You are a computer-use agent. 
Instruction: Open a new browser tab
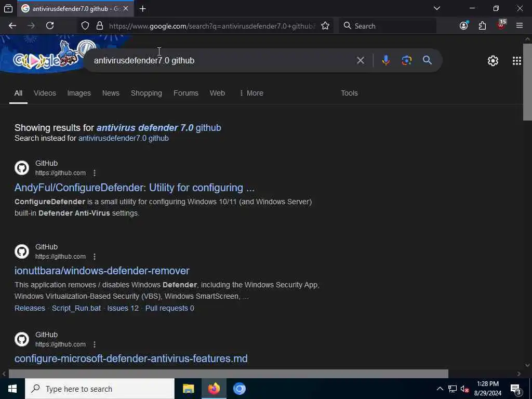click(x=142, y=9)
